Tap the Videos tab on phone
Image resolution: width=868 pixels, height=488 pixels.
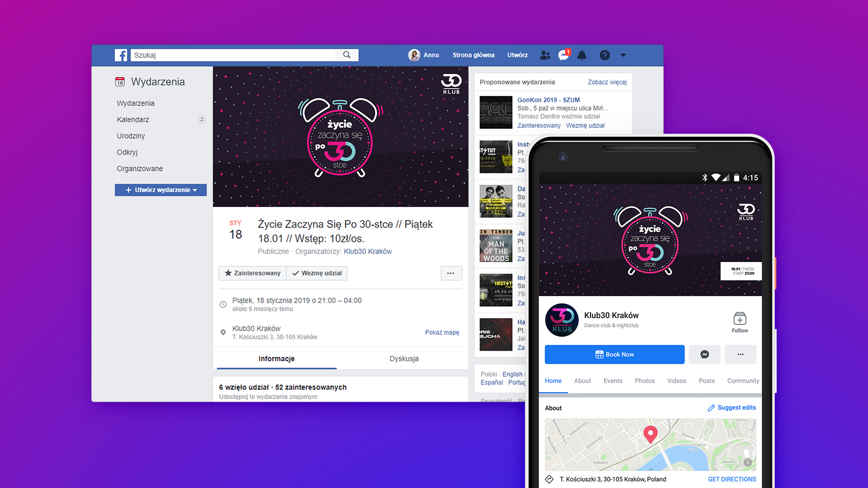pos(676,381)
